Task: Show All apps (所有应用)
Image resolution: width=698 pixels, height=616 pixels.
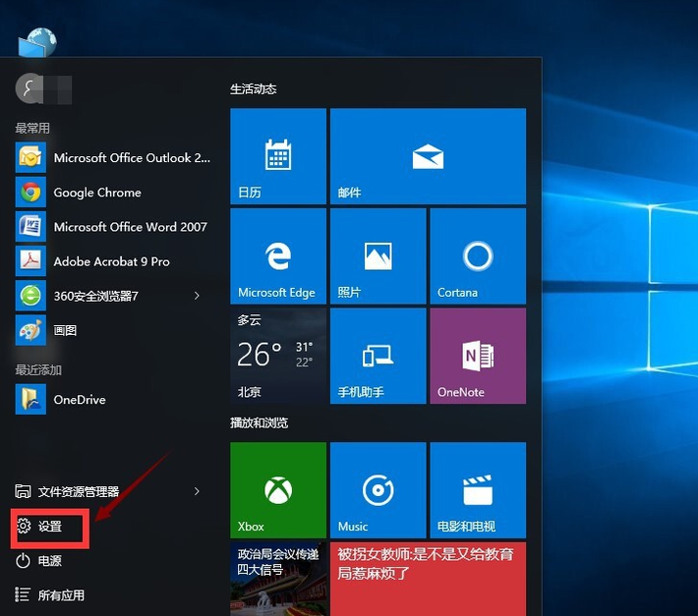Action: tap(60, 594)
